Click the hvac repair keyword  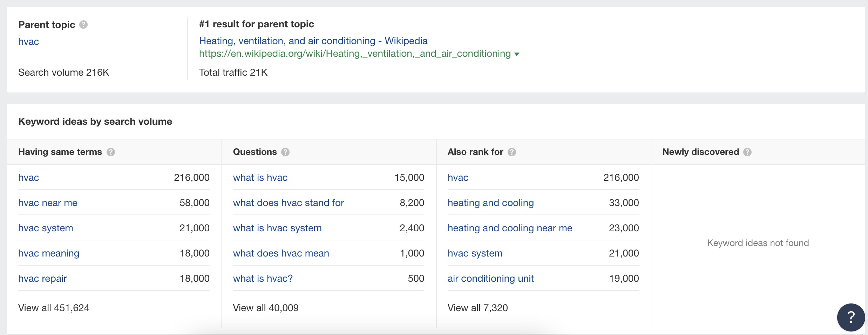pyautogui.click(x=42, y=278)
